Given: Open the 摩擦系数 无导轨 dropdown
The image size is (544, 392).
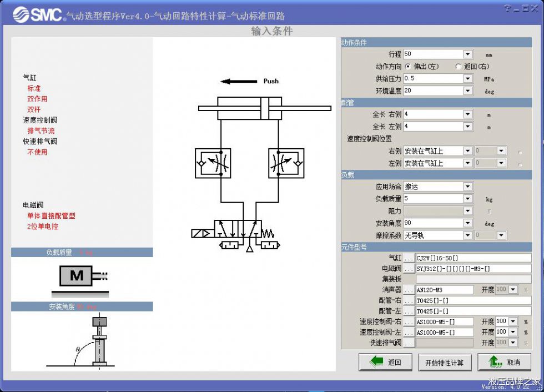Looking at the screenshot, I should point(468,235).
